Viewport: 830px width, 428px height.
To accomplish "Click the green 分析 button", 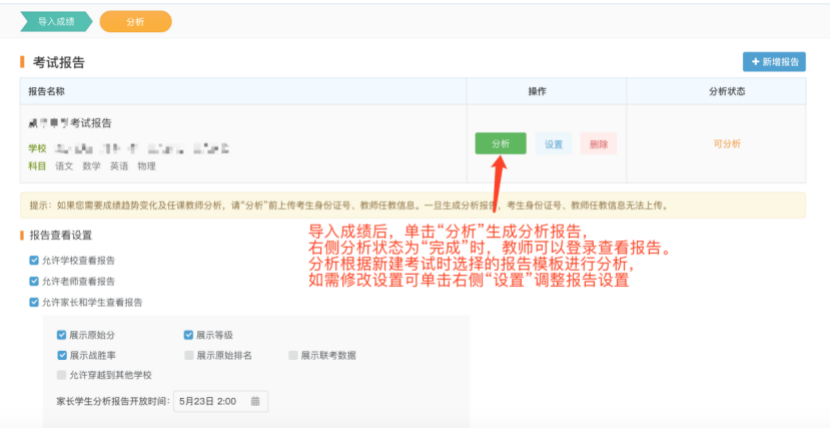I will click(500, 144).
